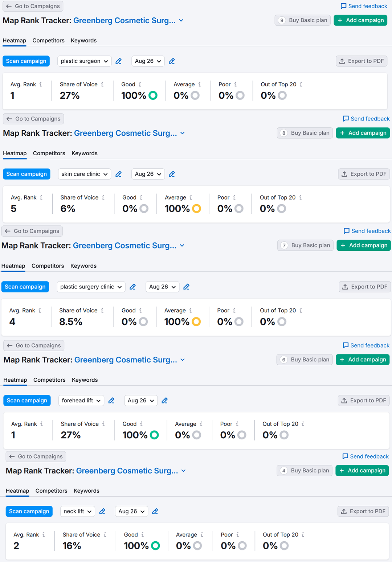Click date edit pencil in plastic surgery clinic row
Screen dimensions: 392x562
click(187, 287)
